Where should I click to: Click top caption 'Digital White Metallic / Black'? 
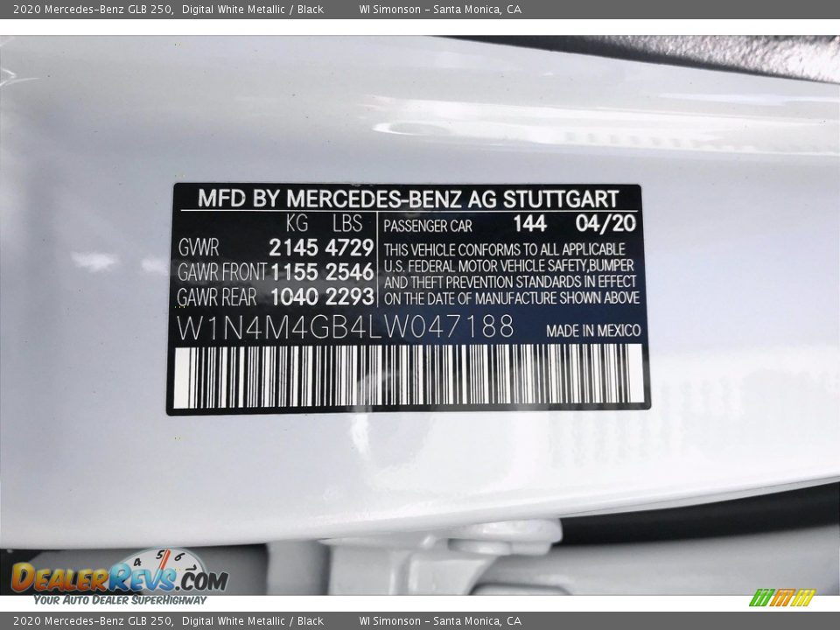pyautogui.click(x=252, y=9)
